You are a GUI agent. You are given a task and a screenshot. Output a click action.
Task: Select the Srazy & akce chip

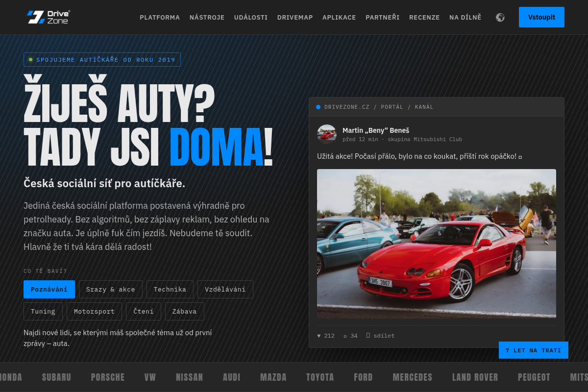[x=111, y=289]
